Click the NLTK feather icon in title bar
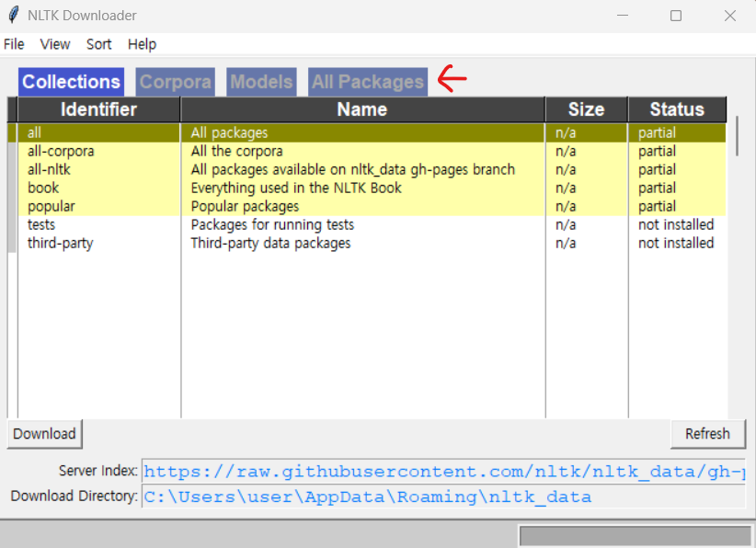Image resolution: width=756 pixels, height=548 pixels. [x=14, y=15]
